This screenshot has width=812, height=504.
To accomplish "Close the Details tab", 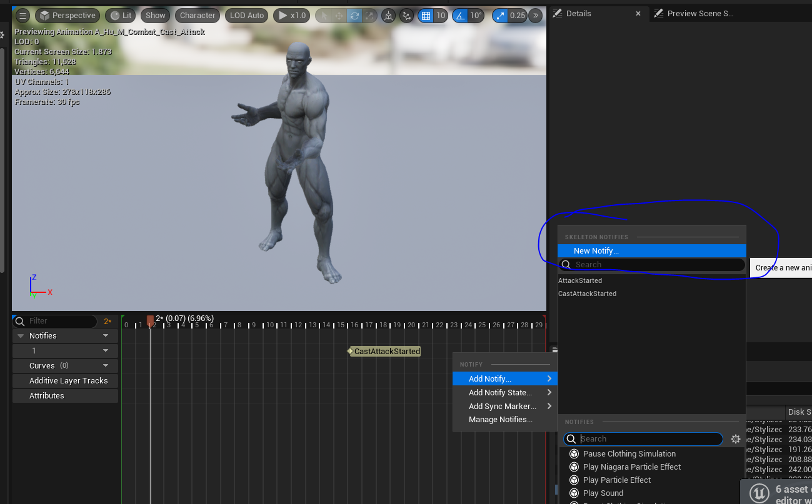I will click(x=638, y=13).
